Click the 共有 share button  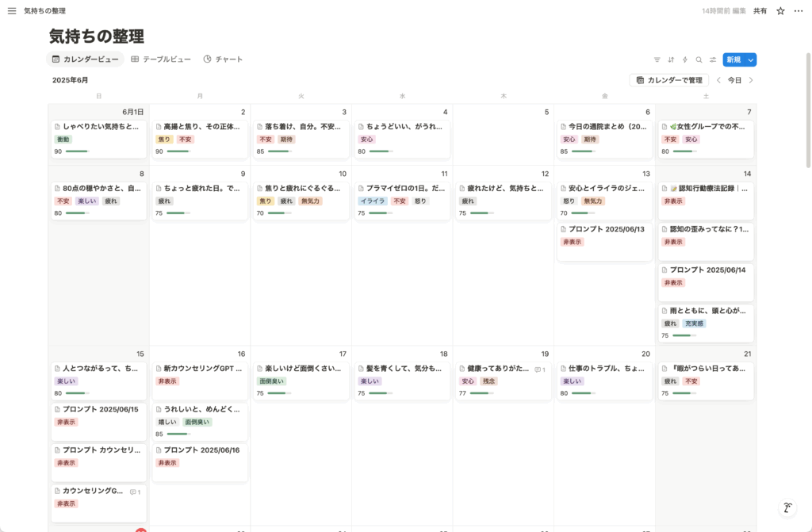[x=760, y=11]
